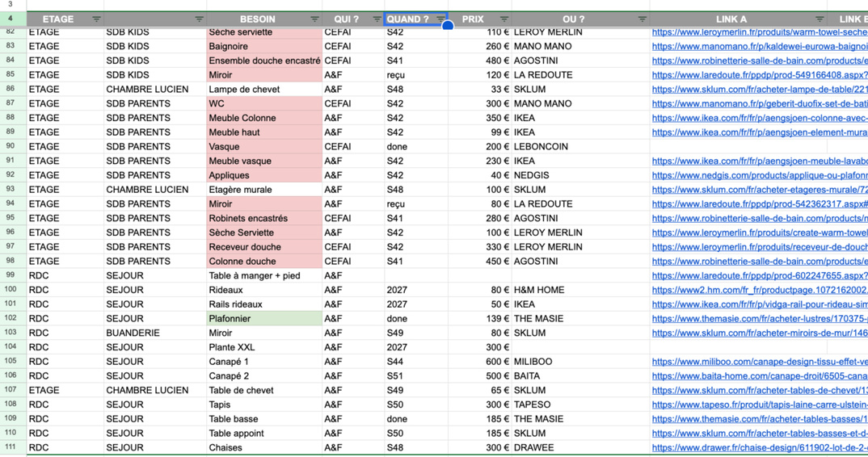Select the BUANDERIE cell

(155, 333)
